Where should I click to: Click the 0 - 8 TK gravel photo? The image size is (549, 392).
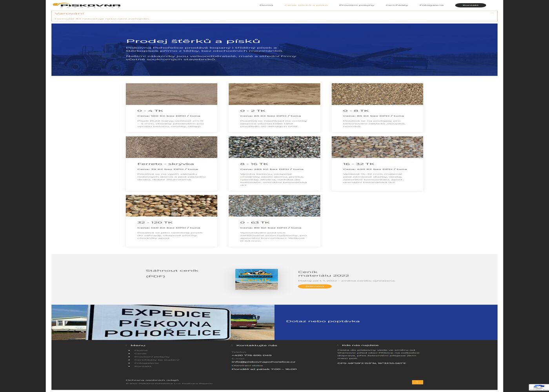point(377,94)
